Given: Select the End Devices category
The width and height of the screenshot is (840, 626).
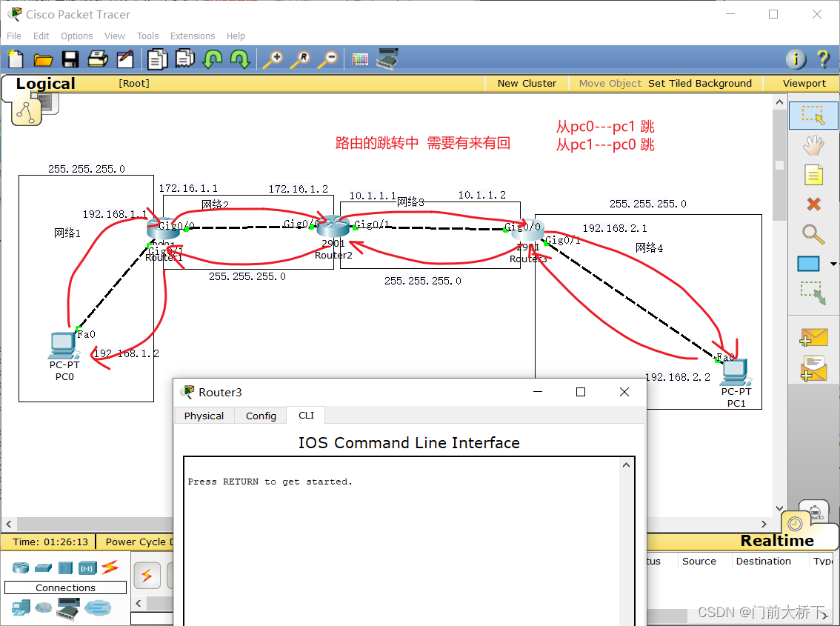Looking at the screenshot, I should pos(21,607).
